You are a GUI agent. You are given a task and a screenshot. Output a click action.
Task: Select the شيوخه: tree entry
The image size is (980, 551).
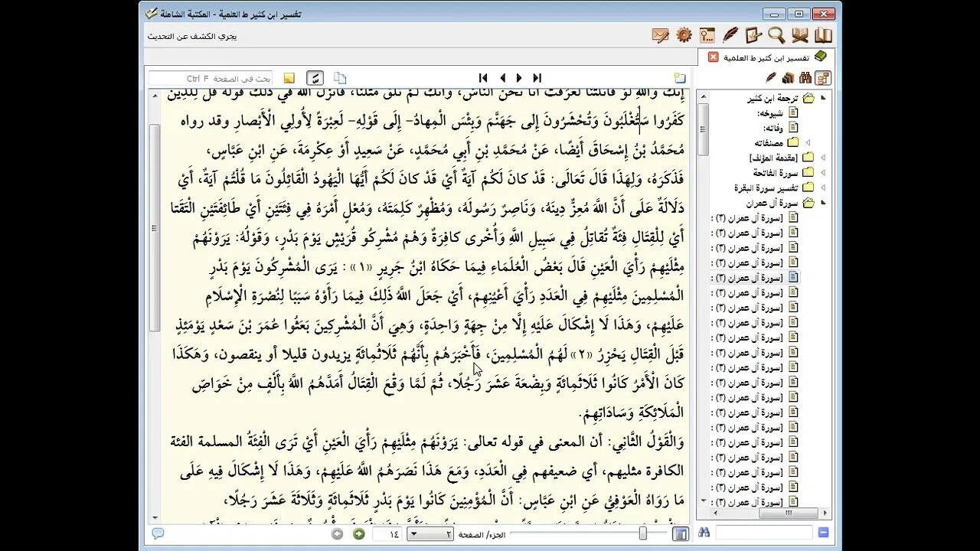click(x=770, y=113)
